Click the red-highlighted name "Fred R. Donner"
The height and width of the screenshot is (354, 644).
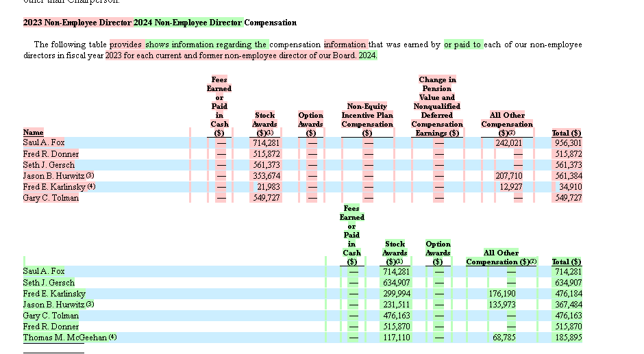tap(51, 154)
